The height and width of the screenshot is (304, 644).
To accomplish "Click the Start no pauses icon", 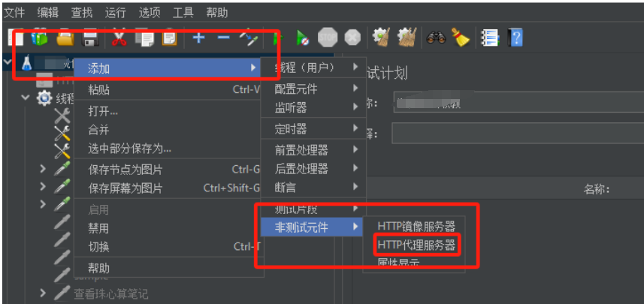I will tap(303, 38).
